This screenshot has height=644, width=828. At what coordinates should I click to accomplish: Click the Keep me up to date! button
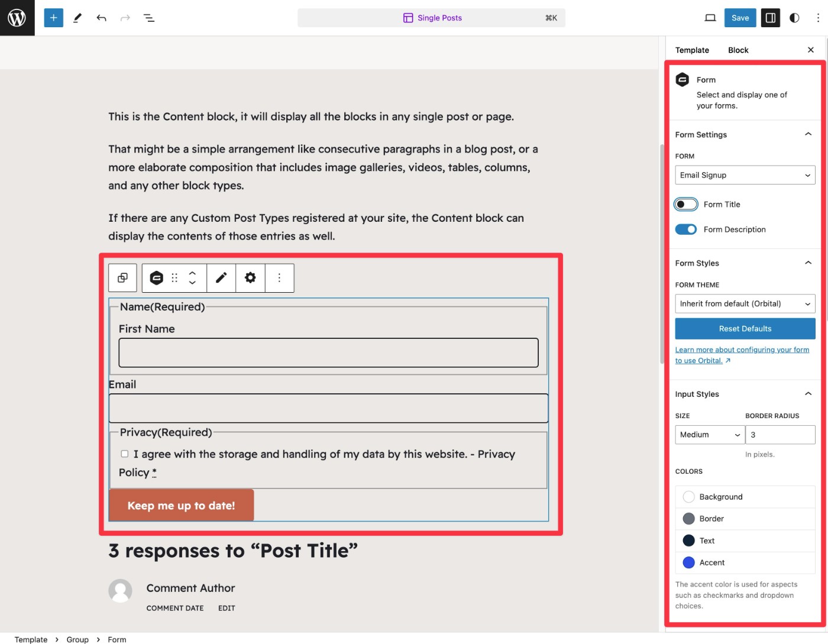[x=181, y=506]
